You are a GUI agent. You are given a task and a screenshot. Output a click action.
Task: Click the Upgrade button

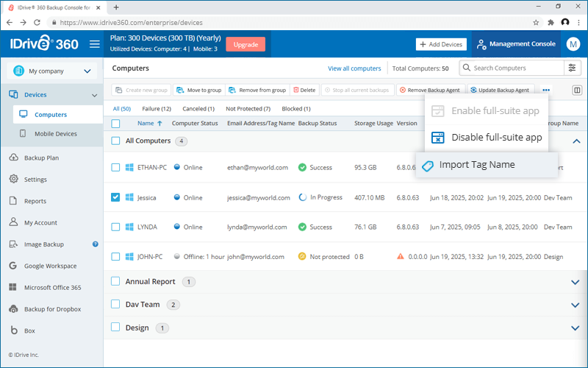[245, 44]
